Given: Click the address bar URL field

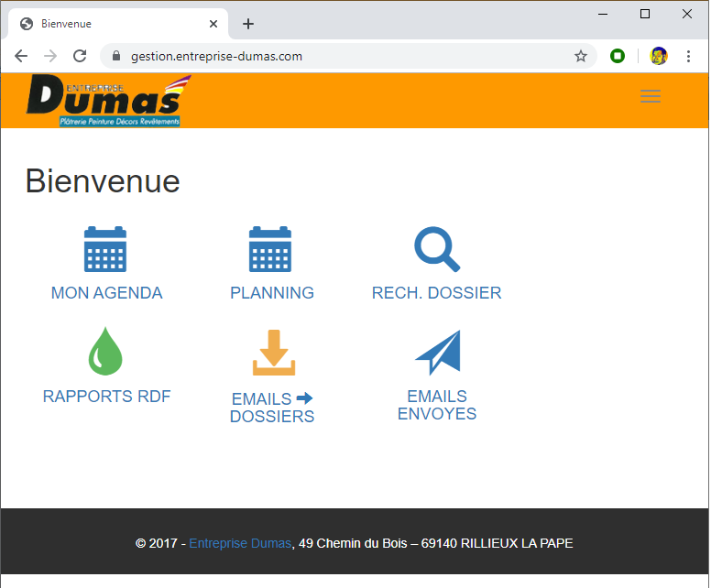Looking at the screenshot, I should 348,56.
